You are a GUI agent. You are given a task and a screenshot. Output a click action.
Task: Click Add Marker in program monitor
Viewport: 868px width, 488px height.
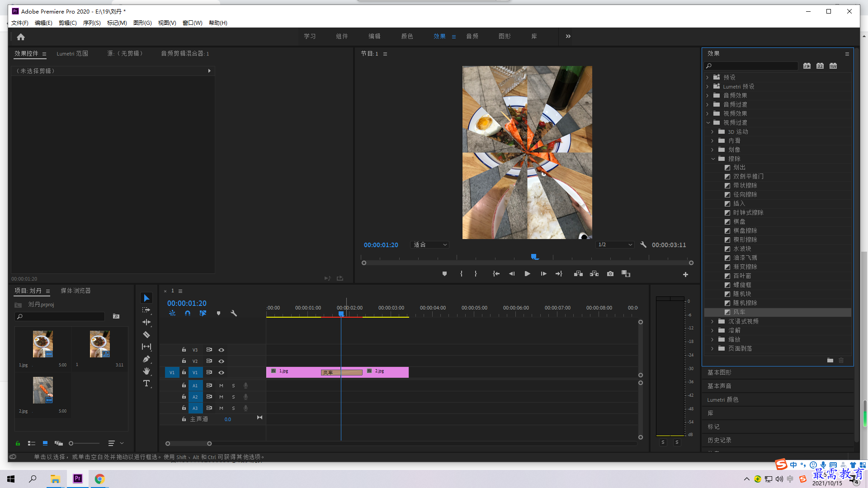click(x=444, y=274)
